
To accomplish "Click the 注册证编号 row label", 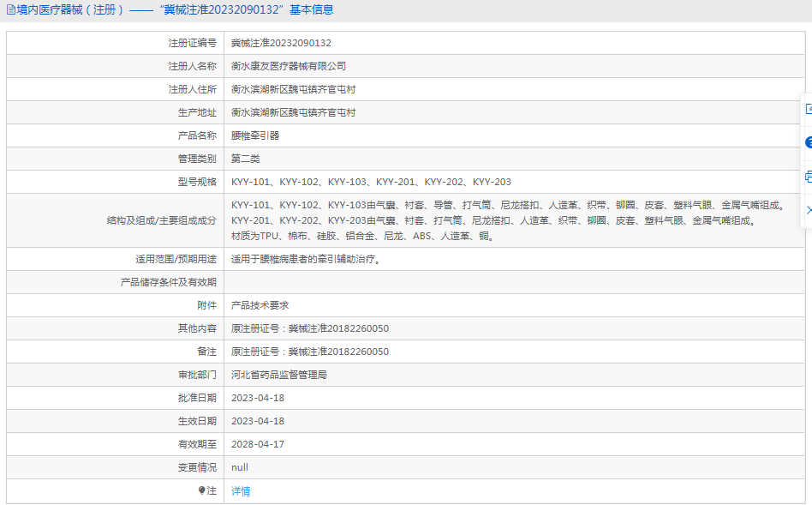I will [192, 43].
